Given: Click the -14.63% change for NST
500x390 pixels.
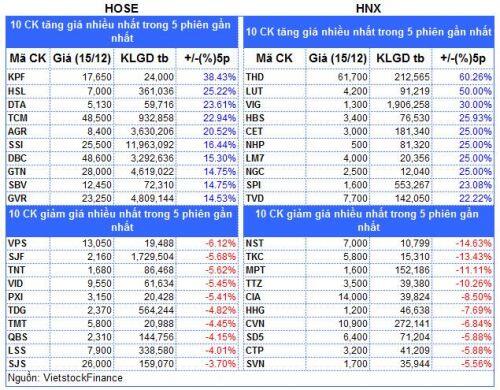Looking at the screenshot, I should [473, 243].
